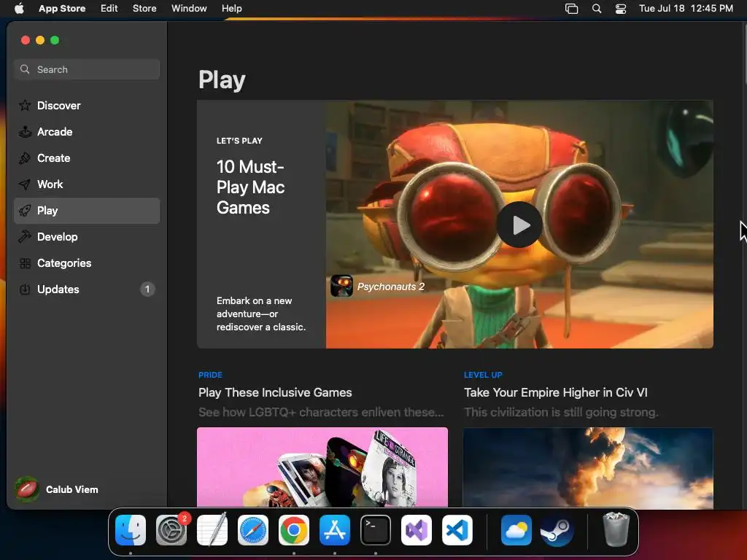Launch Google Chrome from the Dock
Image resolution: width=747 pixels, height=560 pixels.
point(294,530)
